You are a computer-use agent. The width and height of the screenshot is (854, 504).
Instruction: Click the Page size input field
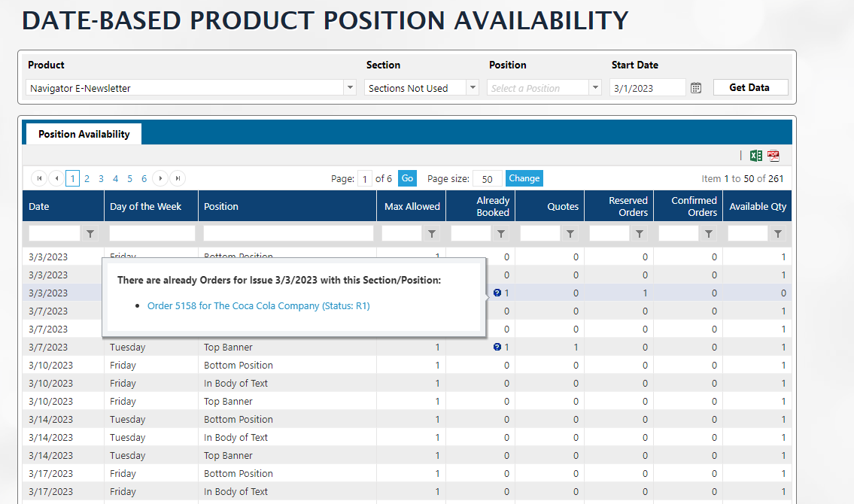(487, 179)
